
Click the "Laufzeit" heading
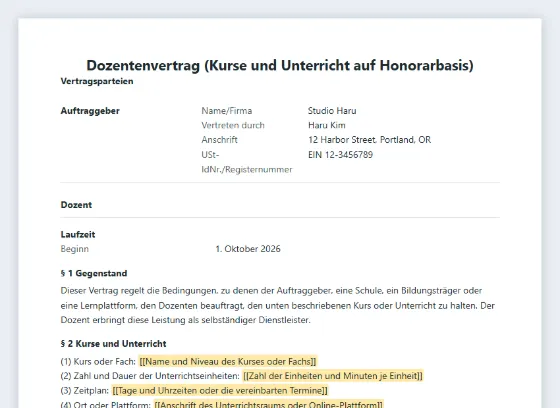click(x=78, y=235)
